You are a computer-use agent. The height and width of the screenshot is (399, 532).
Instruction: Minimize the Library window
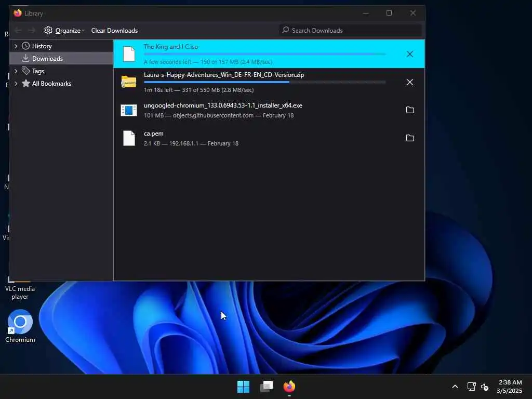(366, 13)
